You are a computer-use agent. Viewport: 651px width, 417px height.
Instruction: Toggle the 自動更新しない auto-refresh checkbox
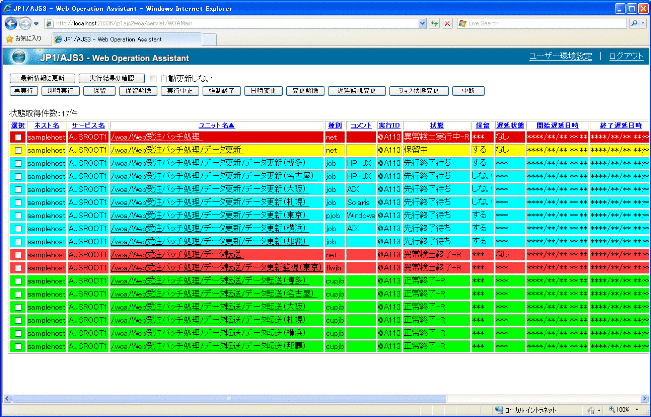[x=153, y=77]
